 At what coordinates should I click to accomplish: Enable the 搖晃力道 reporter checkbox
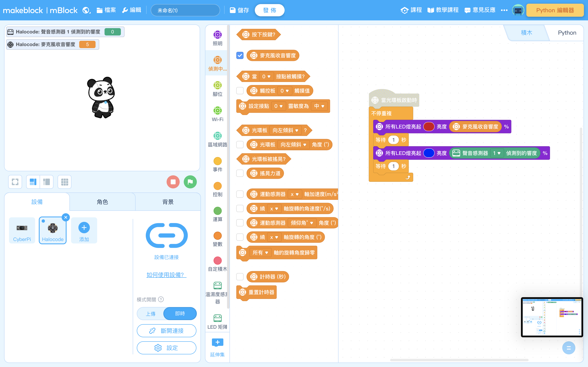(x=240, y=173)
